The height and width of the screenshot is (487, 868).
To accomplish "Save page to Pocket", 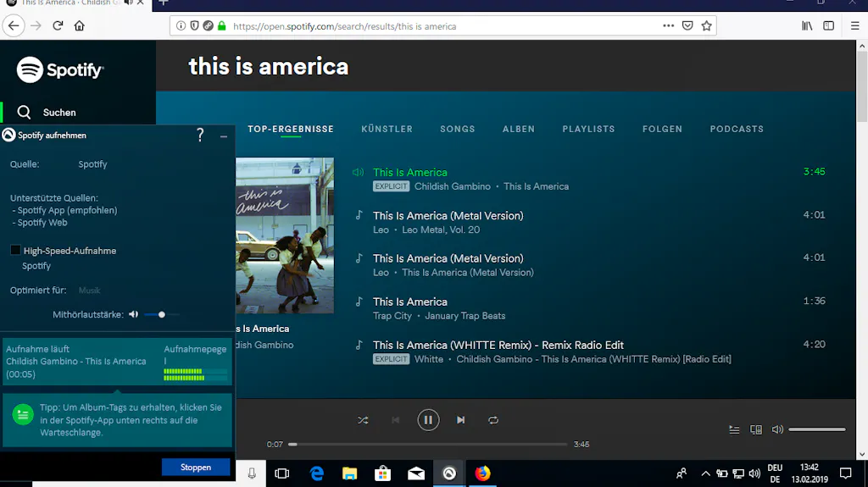I will [687, 26].
